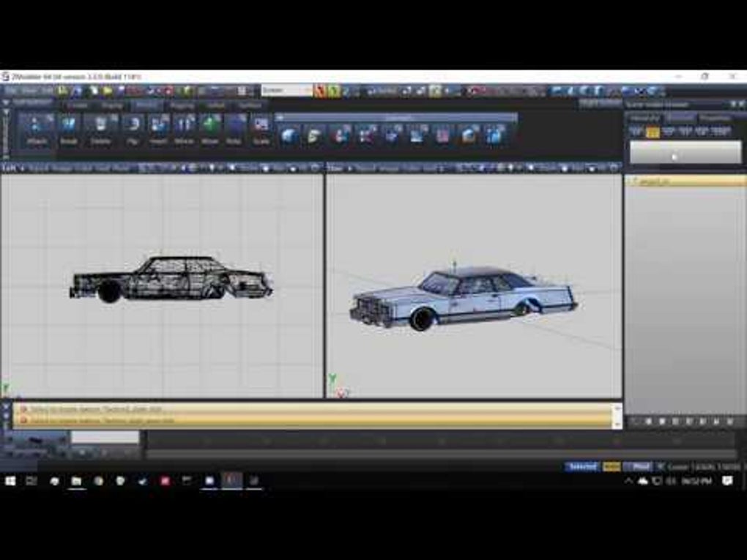Switch to Hierarchy tab in scene browser
This screenshot has width=747, height=560.
coord(644,118)
